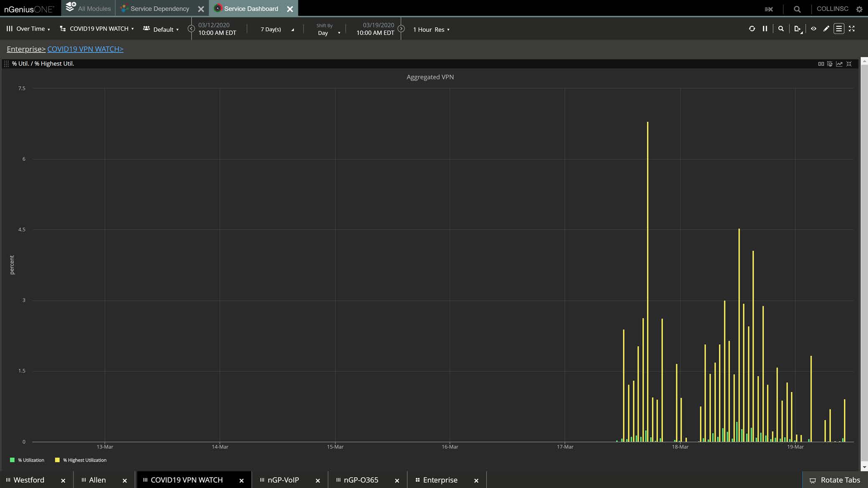Click the pencil edit dashboard icon
Screen dimensions: 868x488
tap(826, 29)
